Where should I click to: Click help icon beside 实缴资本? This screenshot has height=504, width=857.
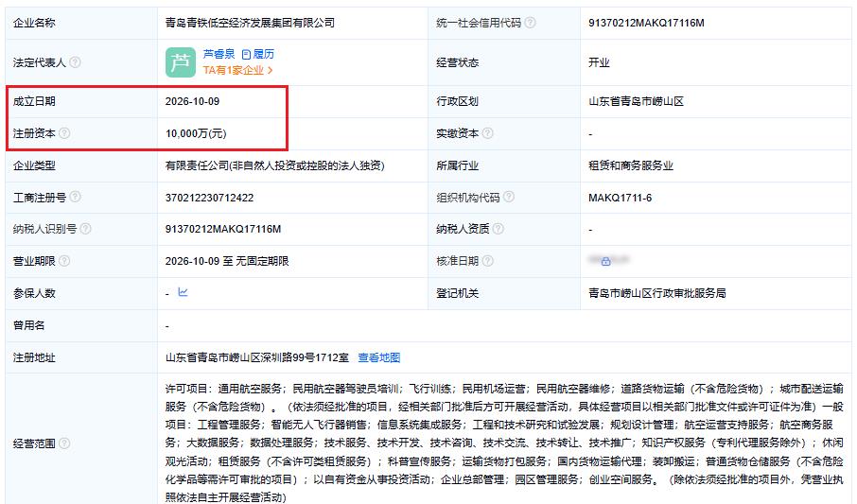click(487, 133)
